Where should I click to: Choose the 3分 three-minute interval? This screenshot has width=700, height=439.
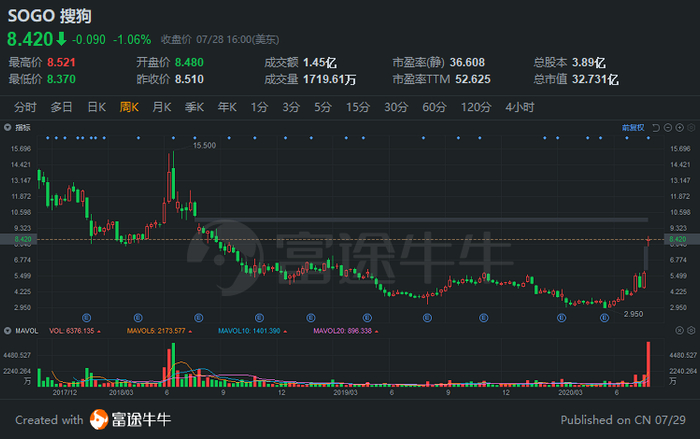pos(291,107)
